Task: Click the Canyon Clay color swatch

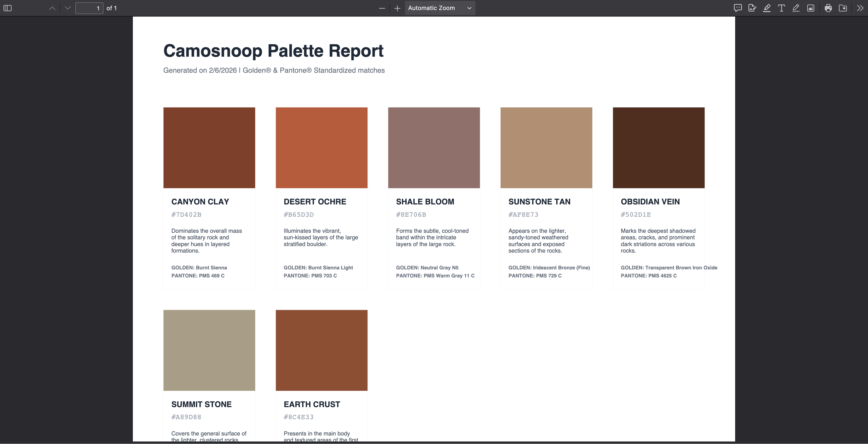Action: click(x=209, y=148)
